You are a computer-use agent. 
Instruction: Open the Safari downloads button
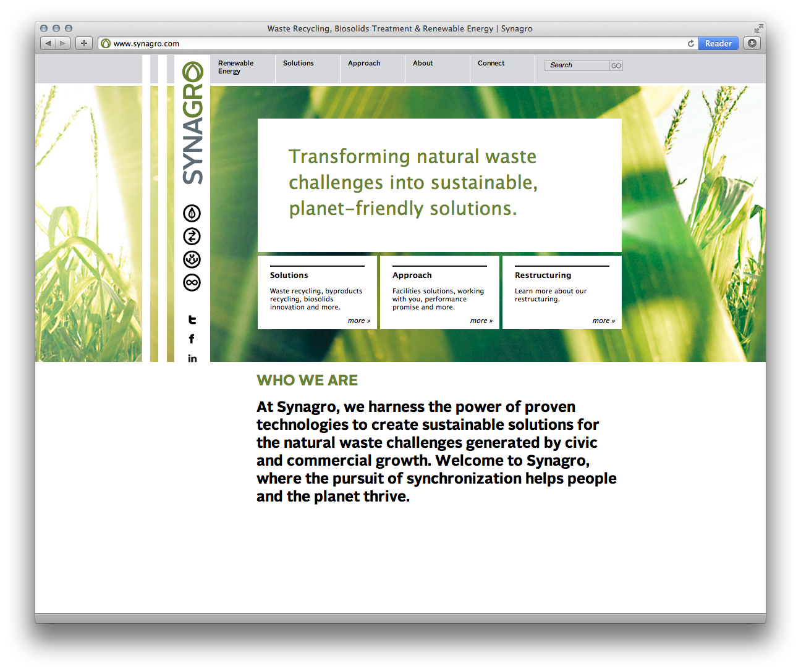(752, 44)
